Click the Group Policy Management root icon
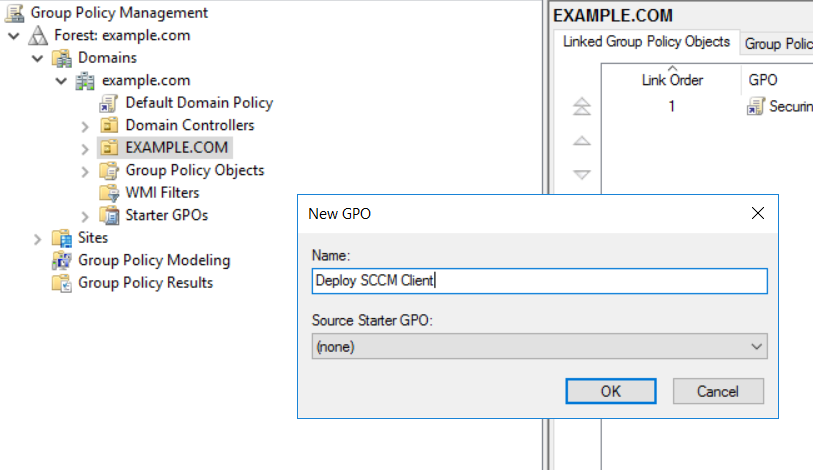 coord(14,13)
